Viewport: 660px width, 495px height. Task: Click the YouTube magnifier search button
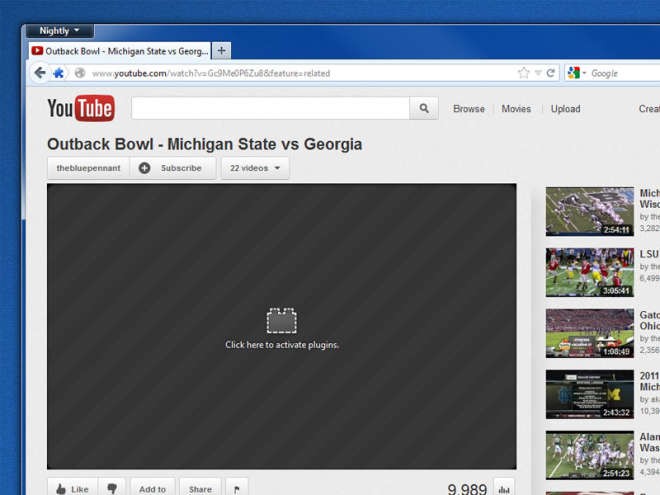pyautogui.click(x=424, y=108)
